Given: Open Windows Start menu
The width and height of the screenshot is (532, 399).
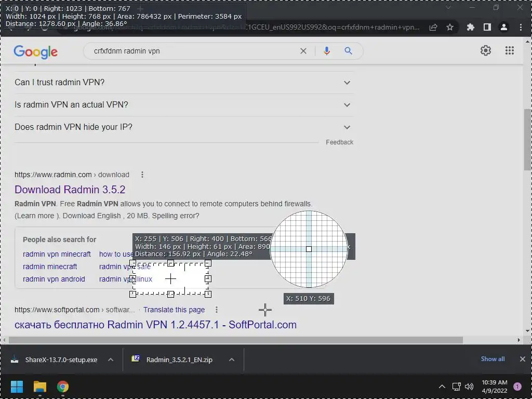Looking at the screenshot, I should click(x=17, y=387).
